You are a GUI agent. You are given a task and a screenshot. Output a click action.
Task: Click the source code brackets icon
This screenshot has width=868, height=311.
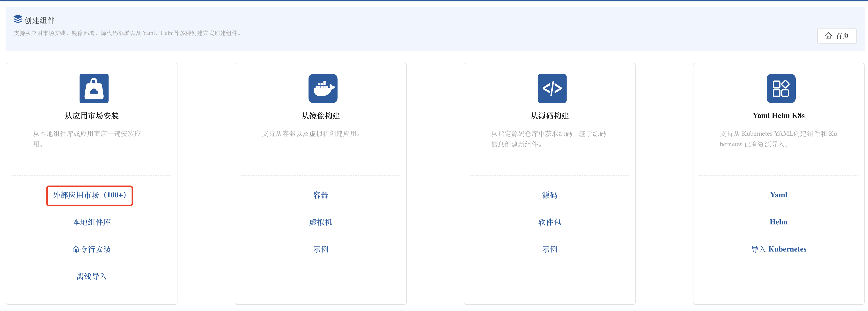point(552,88)
